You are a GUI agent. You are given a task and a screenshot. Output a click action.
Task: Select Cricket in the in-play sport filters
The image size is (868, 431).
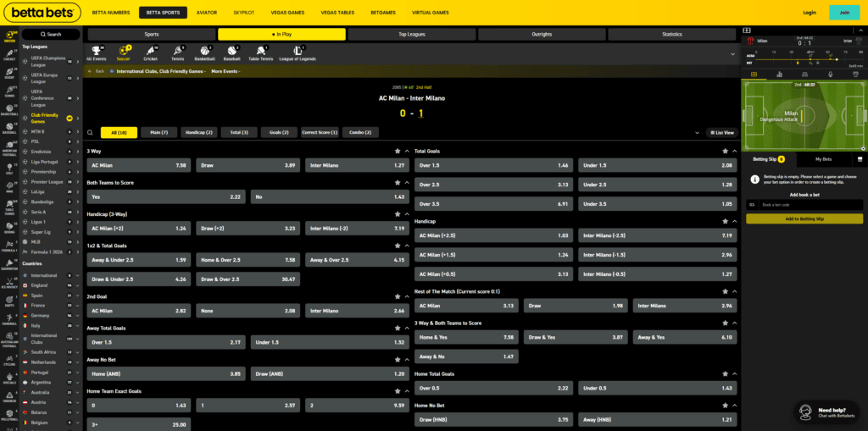[151, 52]
